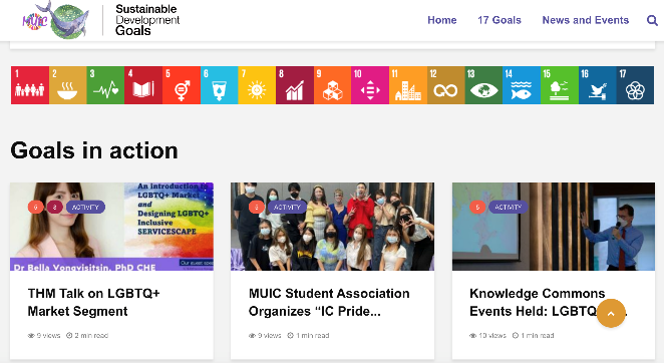Click Activity tag on THM Talk card
Viewport: 664px width, 363px height.
tap(85, 207)
